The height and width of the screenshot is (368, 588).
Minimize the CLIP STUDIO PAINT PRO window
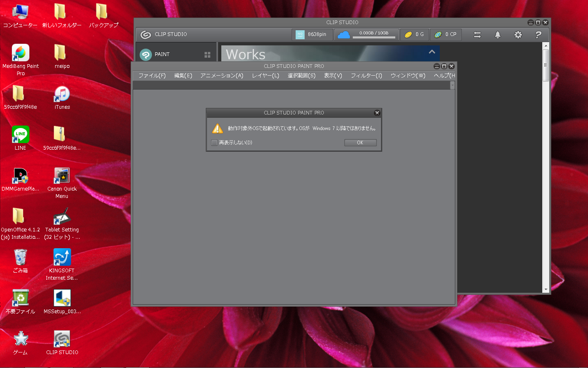[437, 66]
